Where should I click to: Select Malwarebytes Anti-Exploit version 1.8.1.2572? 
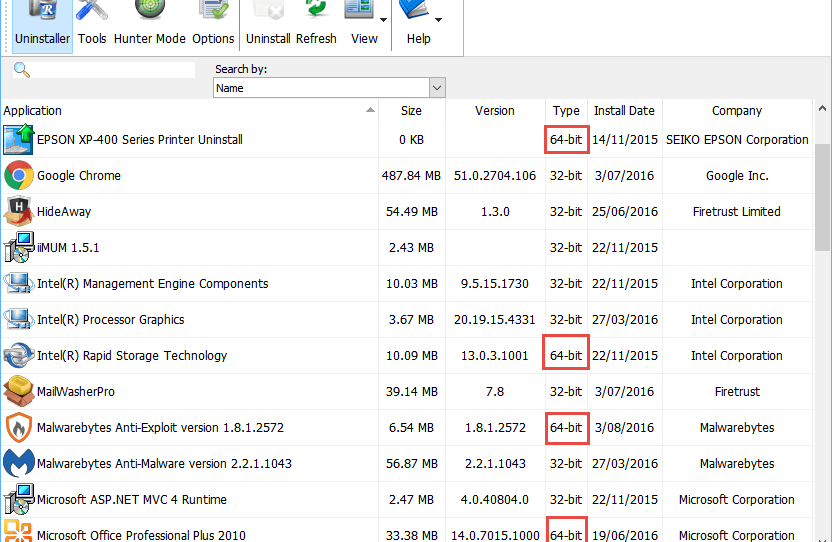click(160, 427)
